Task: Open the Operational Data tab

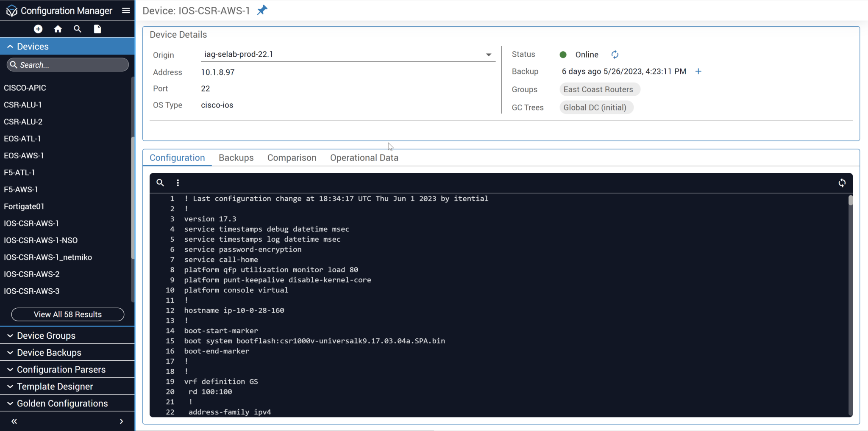Action: (364, 157)
